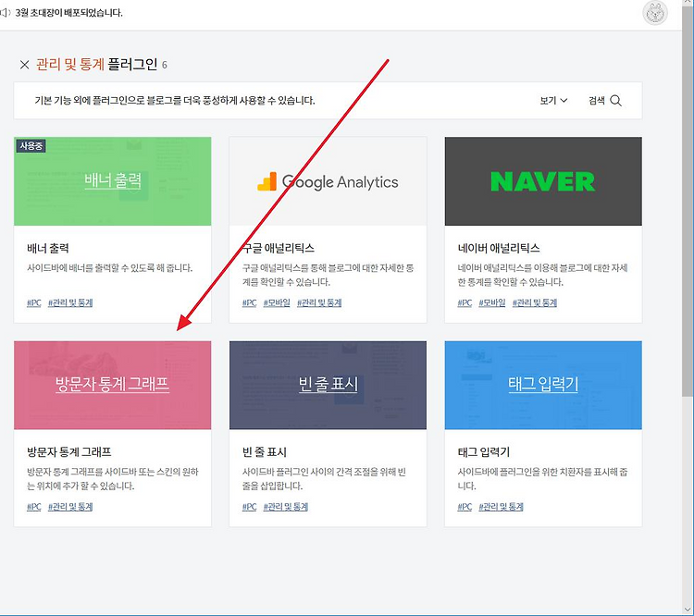Click the 구글 애널리틱스 description text

328,275
